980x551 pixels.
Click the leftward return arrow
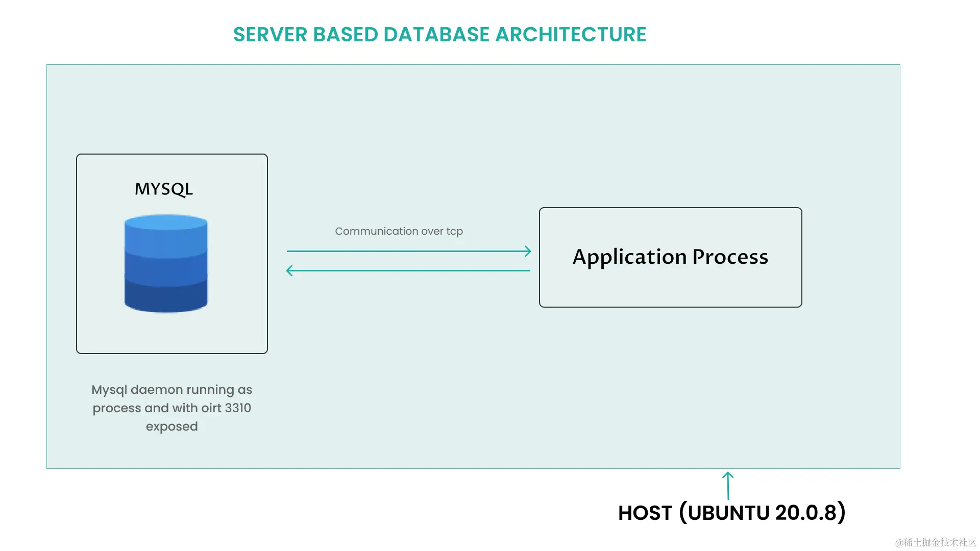[x=408, y=270]
